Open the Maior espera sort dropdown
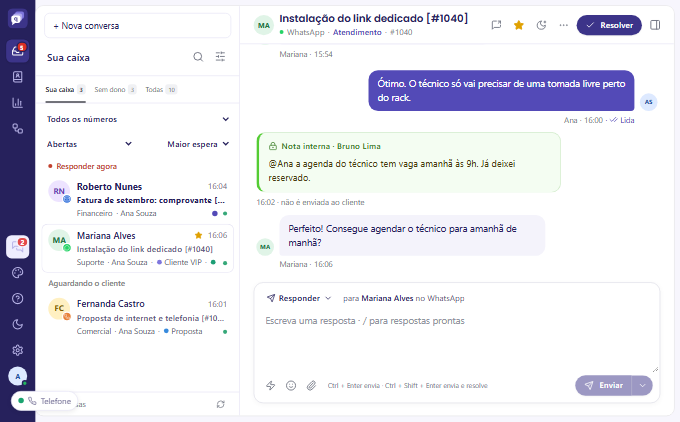 coord(198,144)
